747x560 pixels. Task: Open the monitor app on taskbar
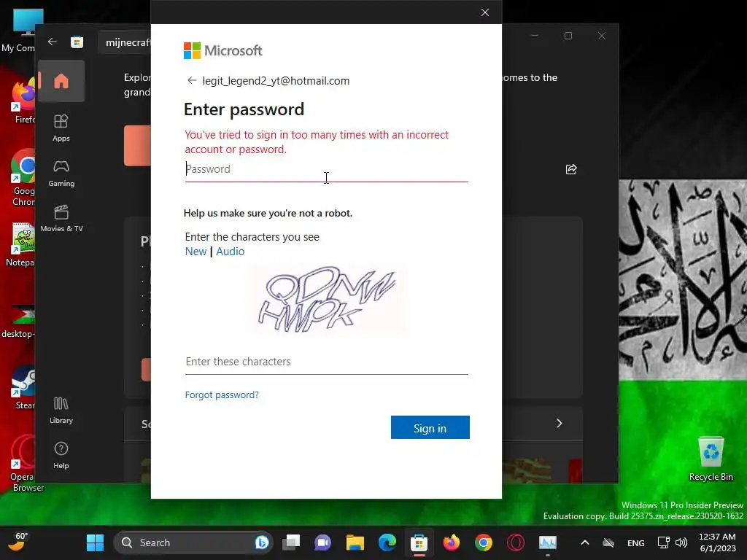(x=547, y=542)
